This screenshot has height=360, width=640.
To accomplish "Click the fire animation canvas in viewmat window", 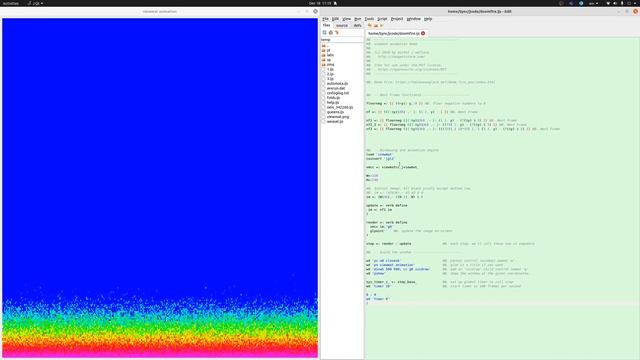I will click(160, 188).
